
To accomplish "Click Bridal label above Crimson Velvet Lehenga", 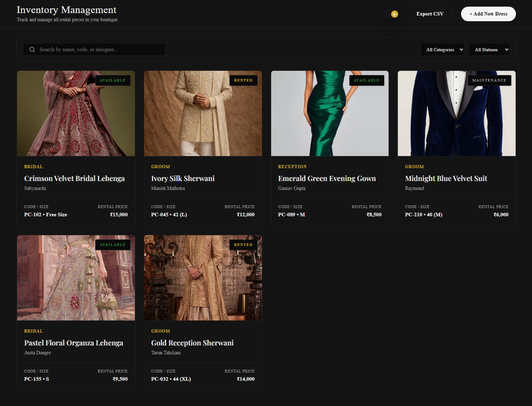I will (33, 166).
